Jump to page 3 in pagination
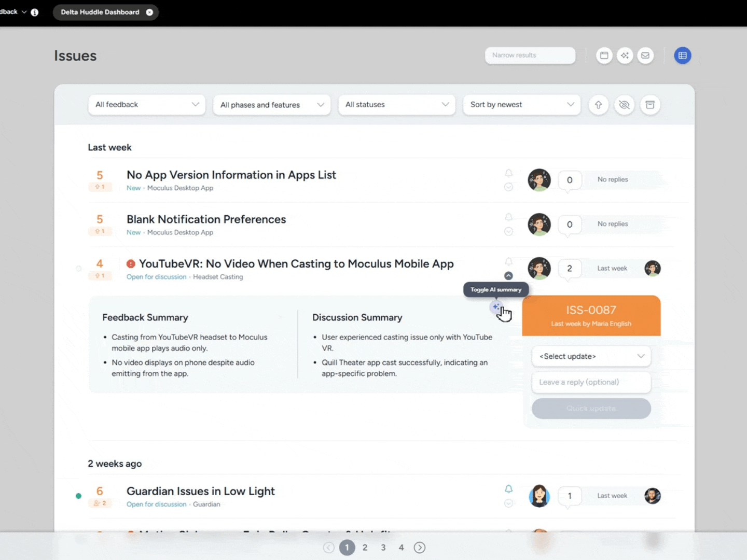 [x=383, y=547]
